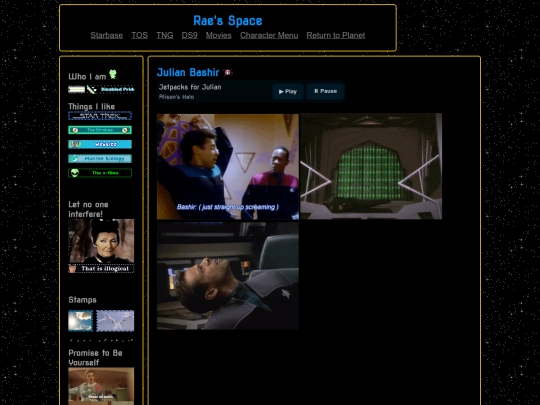Click the small pixel icon next to Julian Bashir
The width and height of the screenshot is (540, 405).
228,72
